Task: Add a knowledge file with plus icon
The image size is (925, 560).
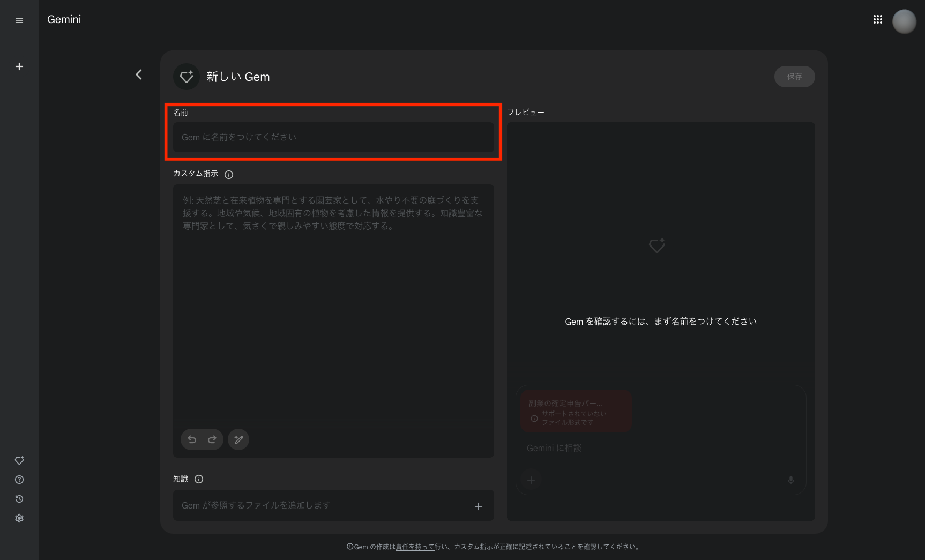Action: pos(479,506)
